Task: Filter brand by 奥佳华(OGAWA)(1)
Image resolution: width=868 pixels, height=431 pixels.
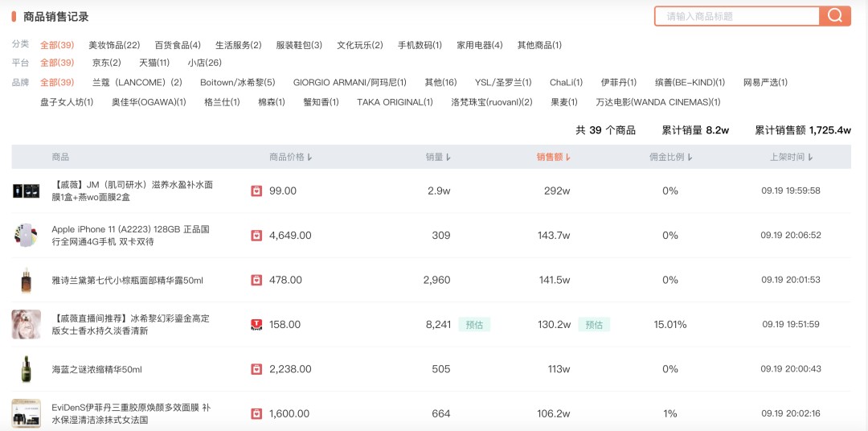Action: click(149, 102)
